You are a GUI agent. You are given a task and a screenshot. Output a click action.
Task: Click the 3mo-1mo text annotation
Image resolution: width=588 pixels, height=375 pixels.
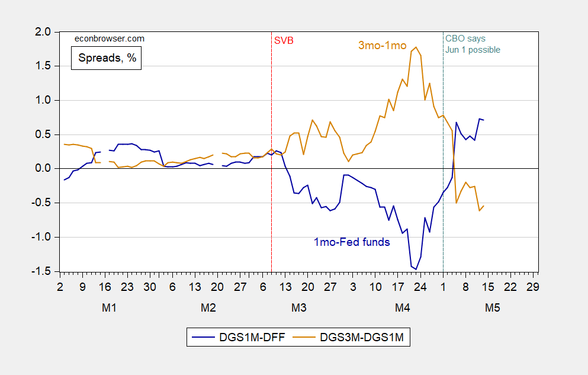(382, 44)
